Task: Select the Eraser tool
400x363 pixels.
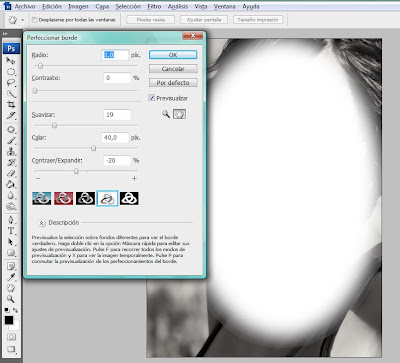Action: 11,174
